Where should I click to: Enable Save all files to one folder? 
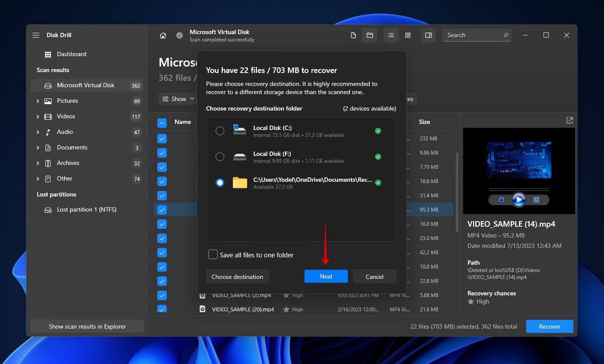(213, 255)
